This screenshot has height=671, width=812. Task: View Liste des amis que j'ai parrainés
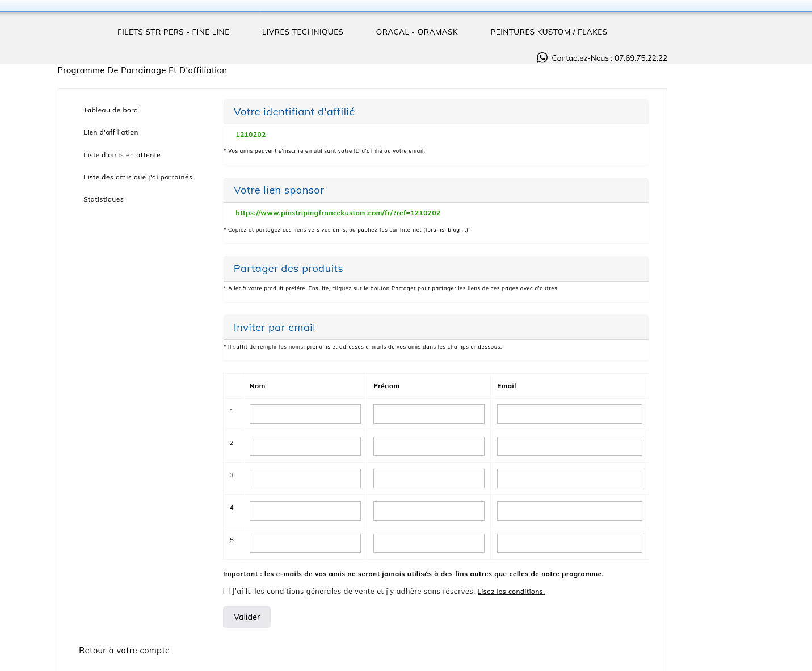pyautogui.click(x=138, y=177)
